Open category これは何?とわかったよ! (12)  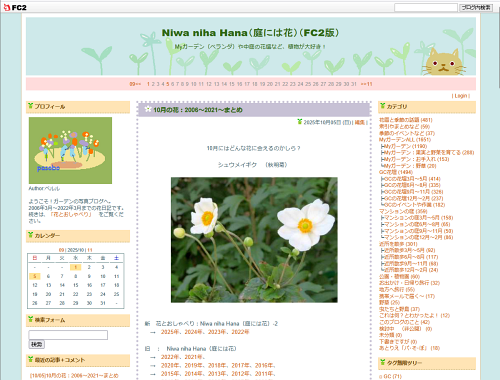(414, 315)
